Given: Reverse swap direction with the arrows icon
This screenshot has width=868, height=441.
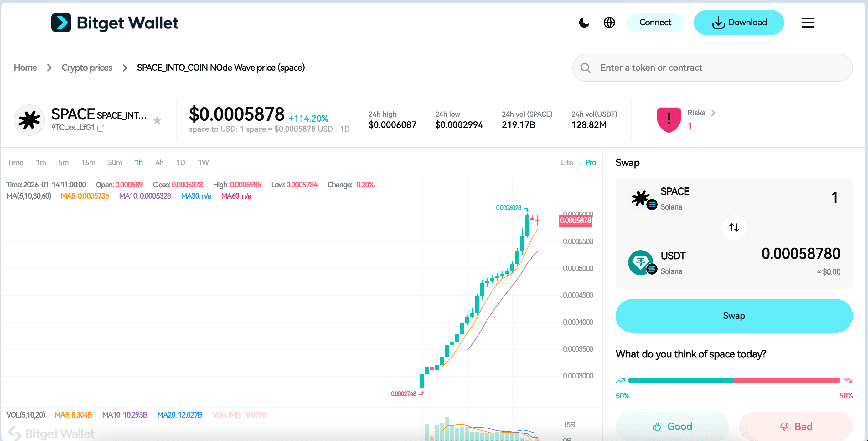Looking at the screenshot, I should 734,227.
